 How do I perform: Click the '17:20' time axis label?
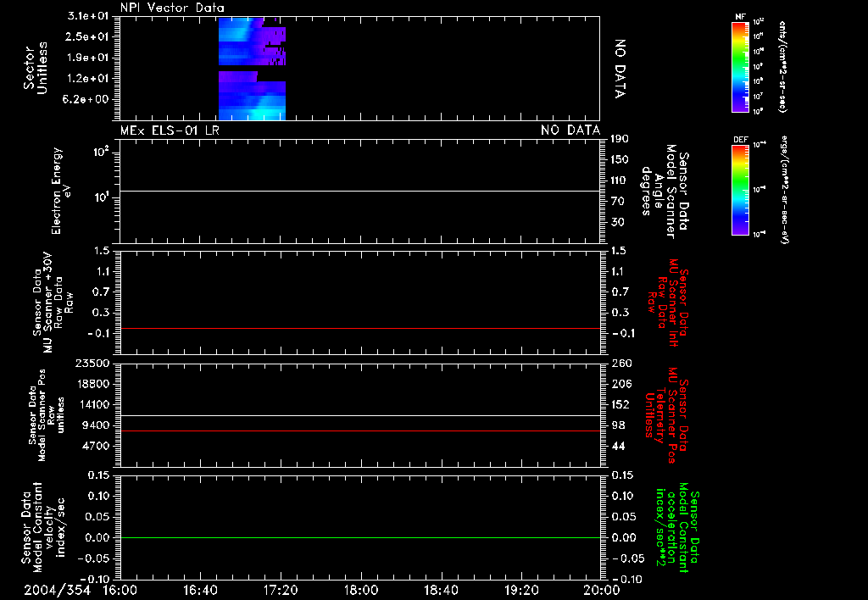[x=281, y=590]
